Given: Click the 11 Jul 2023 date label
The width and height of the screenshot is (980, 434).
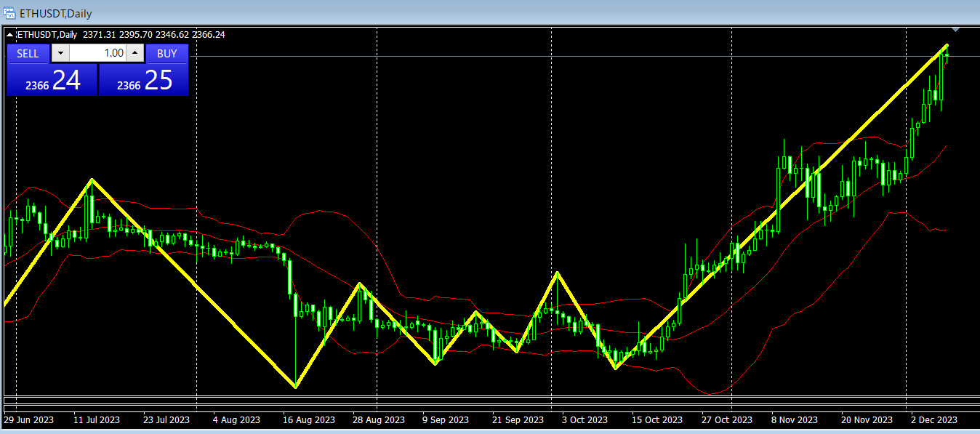Looking at the screenshot, I should (98, 420).
